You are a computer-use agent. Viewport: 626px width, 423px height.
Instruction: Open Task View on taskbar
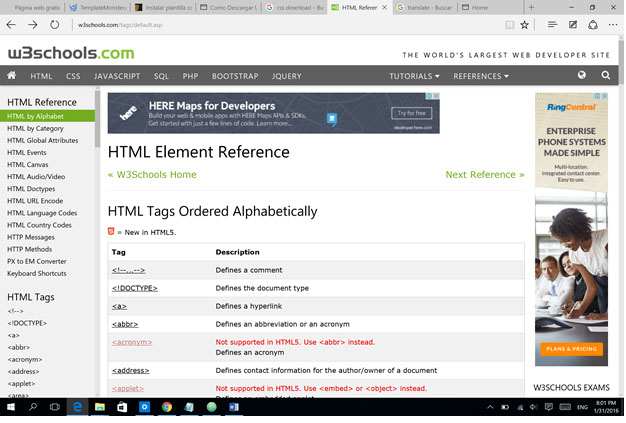pos(55,407)
